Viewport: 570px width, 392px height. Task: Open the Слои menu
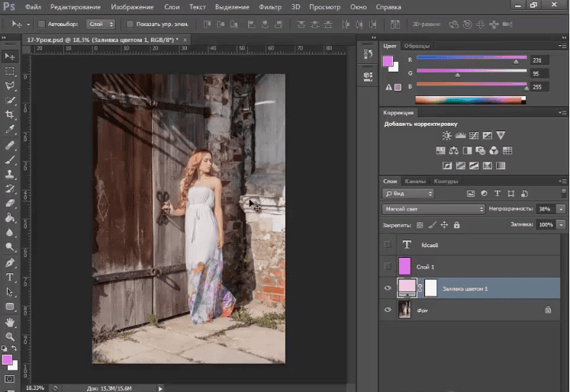pyautogui.click(x=172, y=7)
